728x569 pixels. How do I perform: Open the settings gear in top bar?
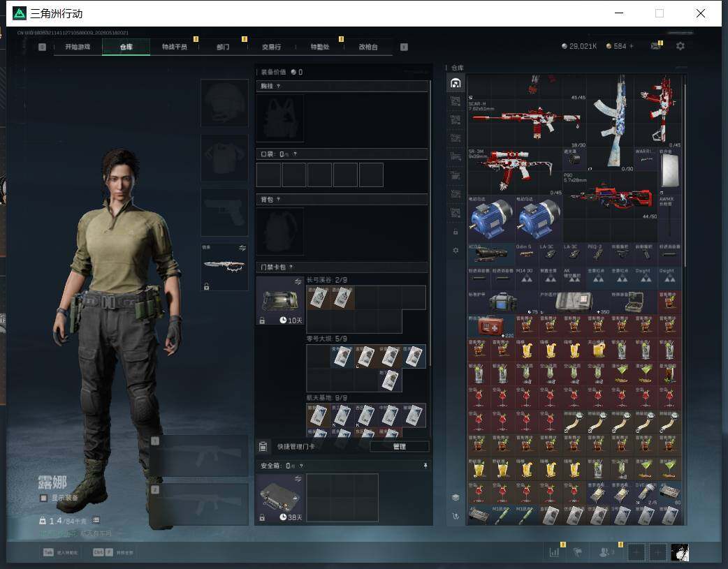click(680, 46)
